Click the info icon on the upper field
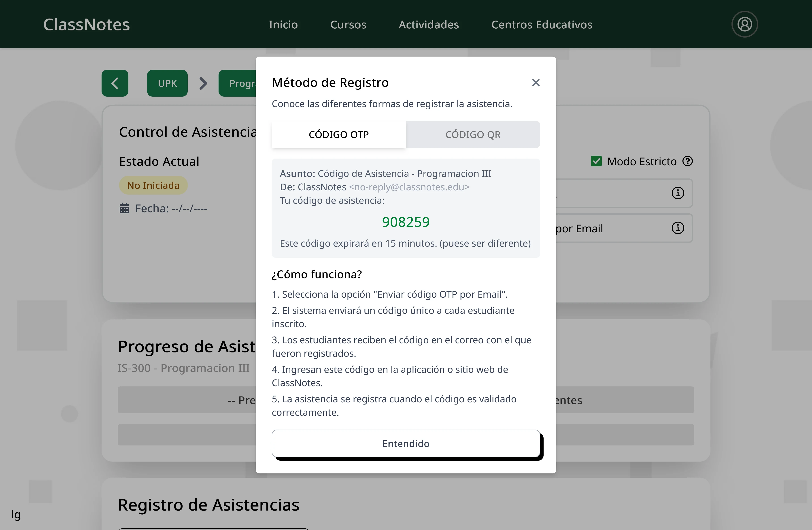Screen dimensions: 812x530 point(678,193)
